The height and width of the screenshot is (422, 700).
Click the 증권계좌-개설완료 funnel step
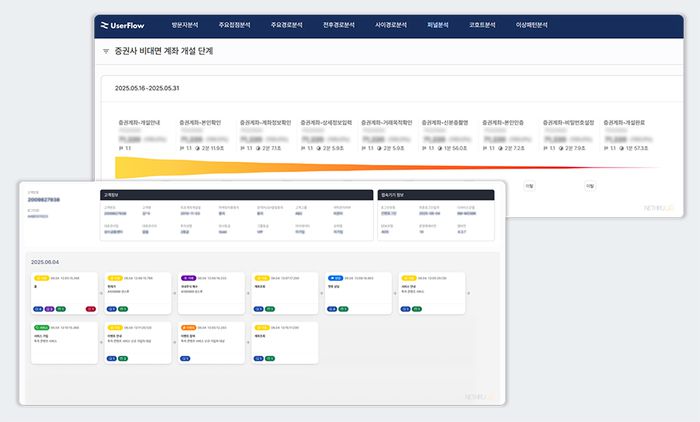[x=629, y=122]
